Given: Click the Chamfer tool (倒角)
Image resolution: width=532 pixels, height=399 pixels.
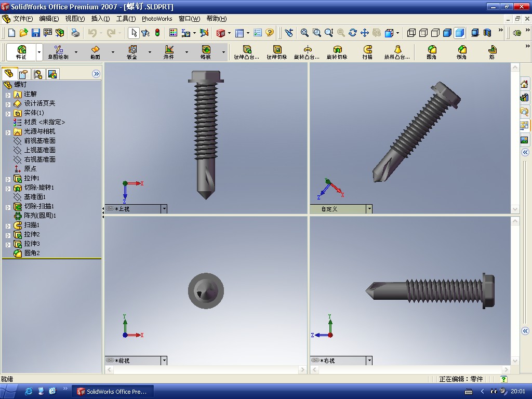Looking at the screenshot, I should (461, 52).
